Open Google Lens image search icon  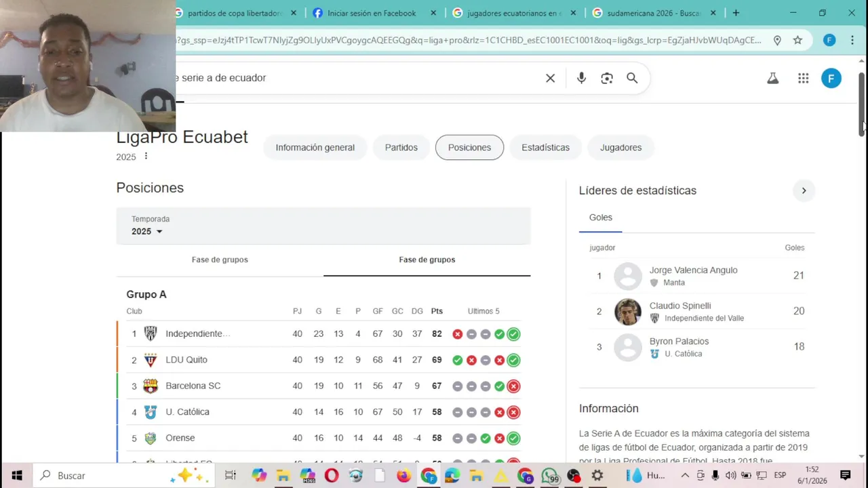tap(607, 78)
